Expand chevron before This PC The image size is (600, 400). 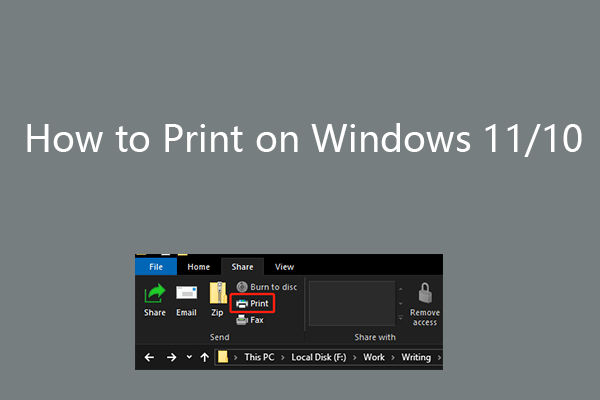click(236, 358)
